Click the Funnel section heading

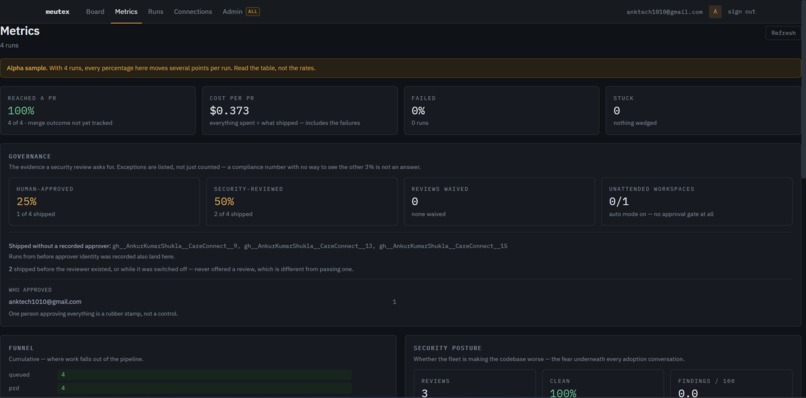point(21,348)
